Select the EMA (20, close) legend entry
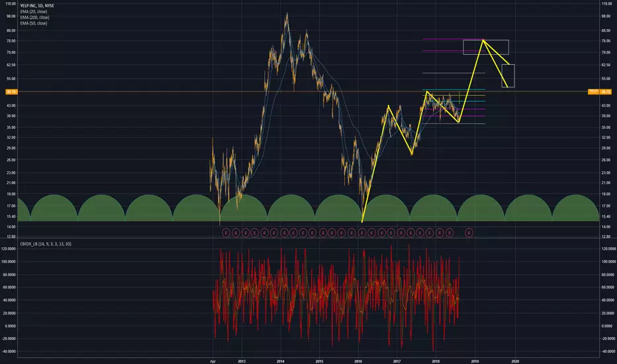Viewport: 617px width, 364px height. pos(34,12)
